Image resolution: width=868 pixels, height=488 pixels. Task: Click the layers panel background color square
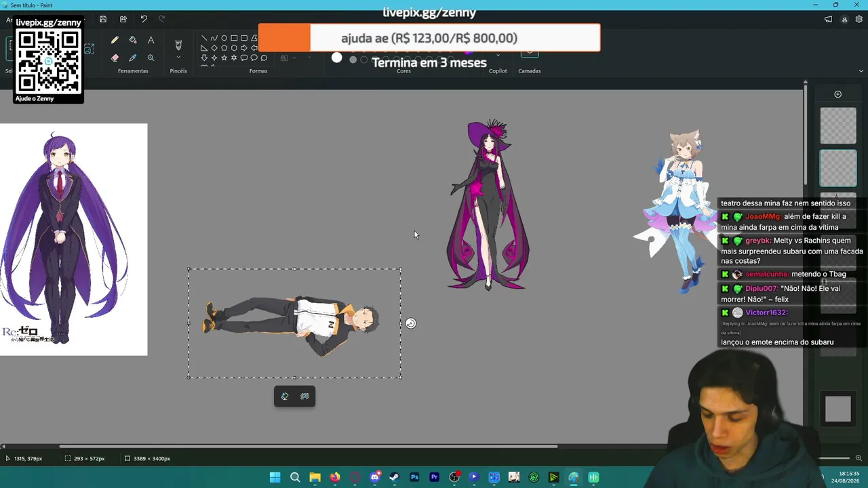(x=837, y=409)
